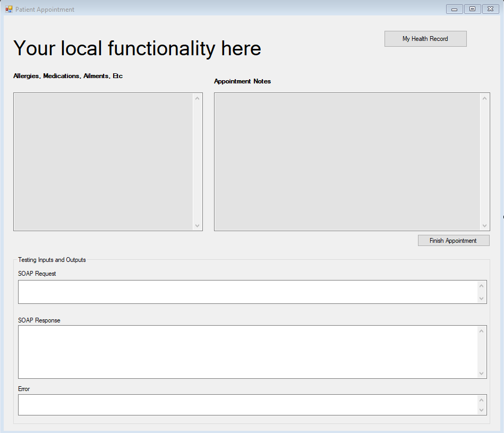Click the scroll-down arrow on Allergies box
The width and height of the screenshot is (504, 433).
(198, 226)
